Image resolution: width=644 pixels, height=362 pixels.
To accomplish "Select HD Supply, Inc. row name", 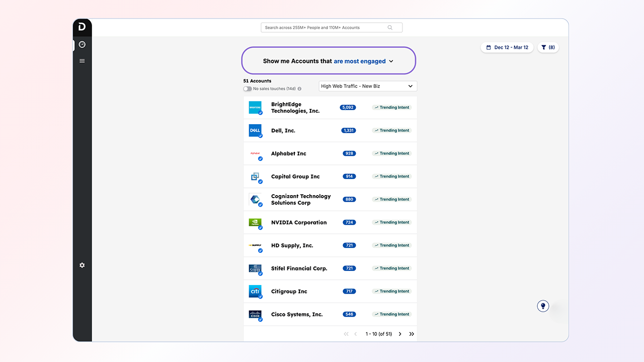I will click(x=292, y=245).
